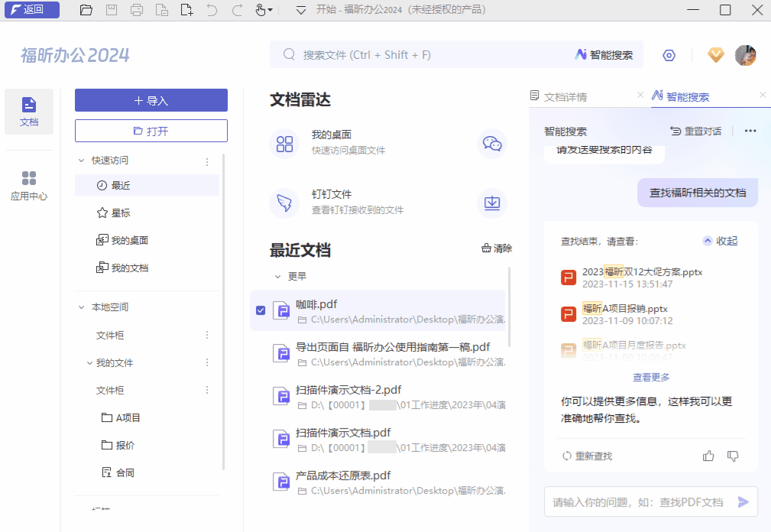
Task: Click the new document icon in toolbar
Action: pos(189,10)
